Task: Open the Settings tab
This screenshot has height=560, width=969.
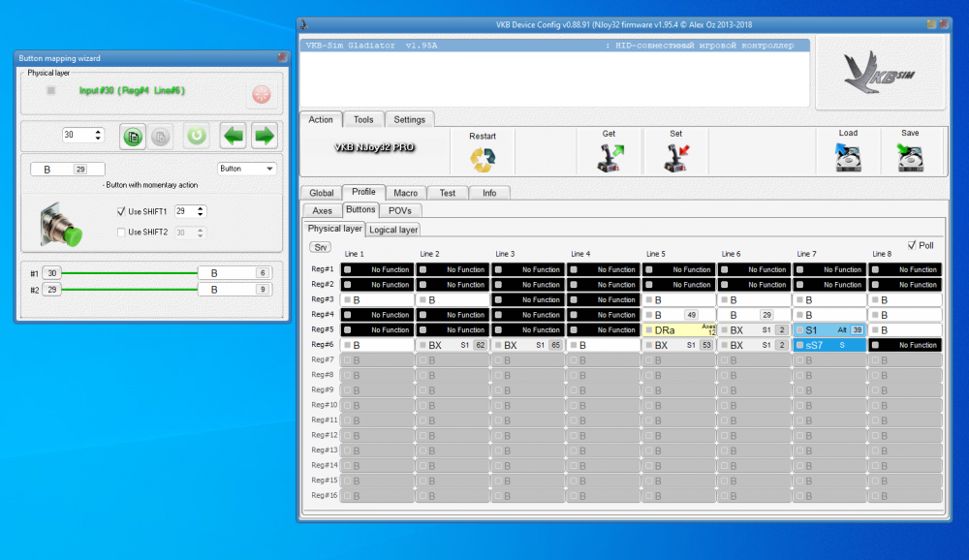Action: (409, 120)
